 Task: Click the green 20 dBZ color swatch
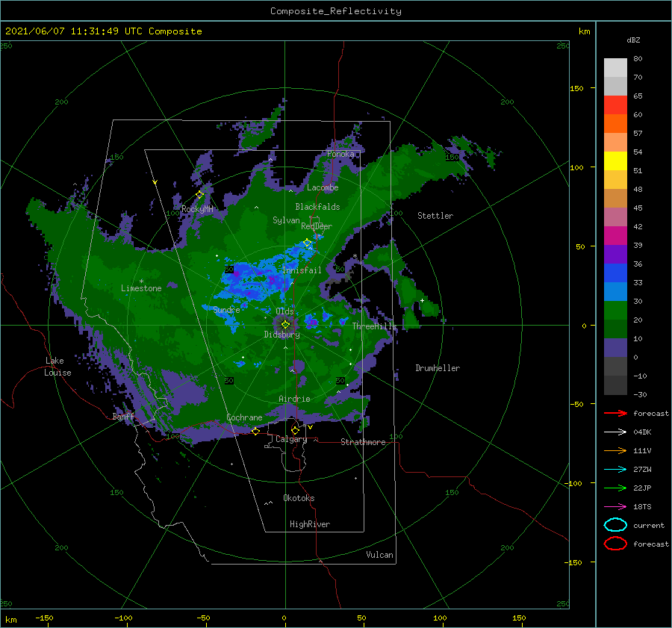click(x=615, y=311)
